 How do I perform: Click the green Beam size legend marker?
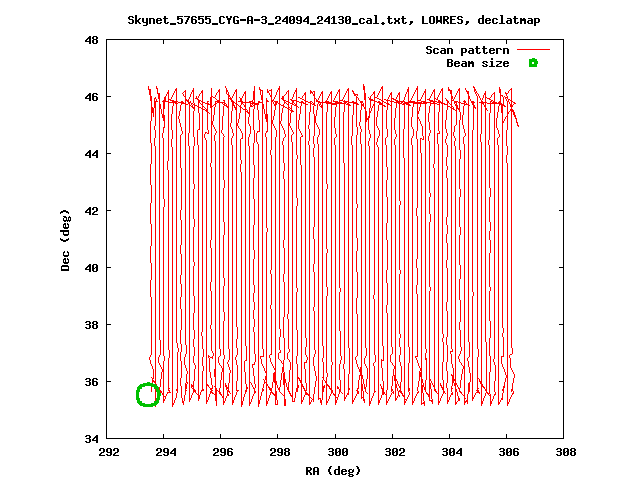pos(533,63)
